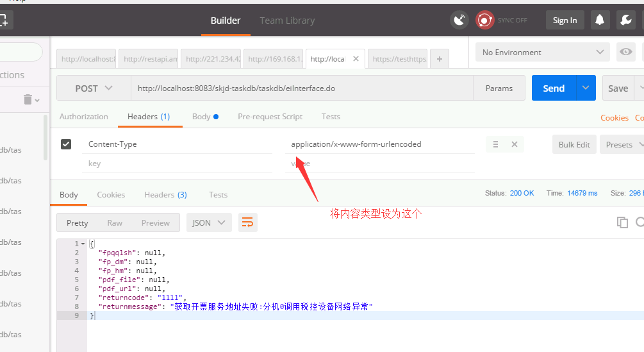
Task: Close the active http://local request tab
Action: [x=356, y=59]
